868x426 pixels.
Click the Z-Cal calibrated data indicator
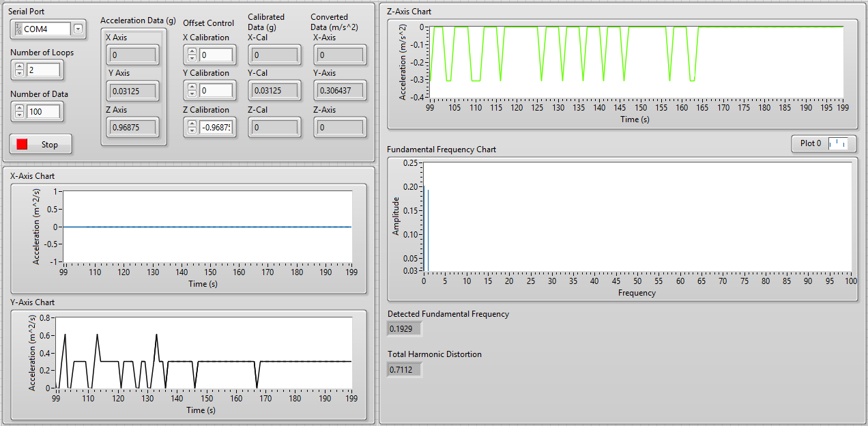[x=274, y=127]
